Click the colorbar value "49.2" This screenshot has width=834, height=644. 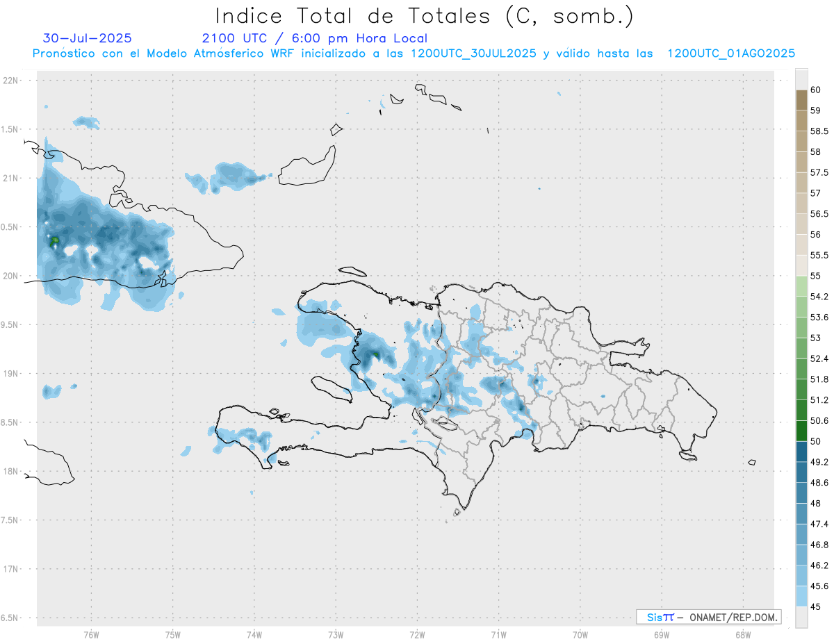pos(819,462)
